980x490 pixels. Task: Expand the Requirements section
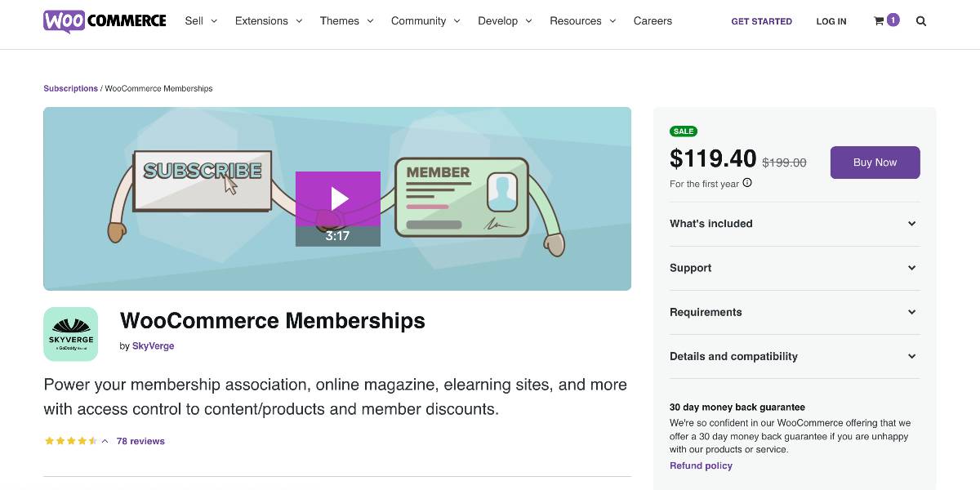[795, 312]
